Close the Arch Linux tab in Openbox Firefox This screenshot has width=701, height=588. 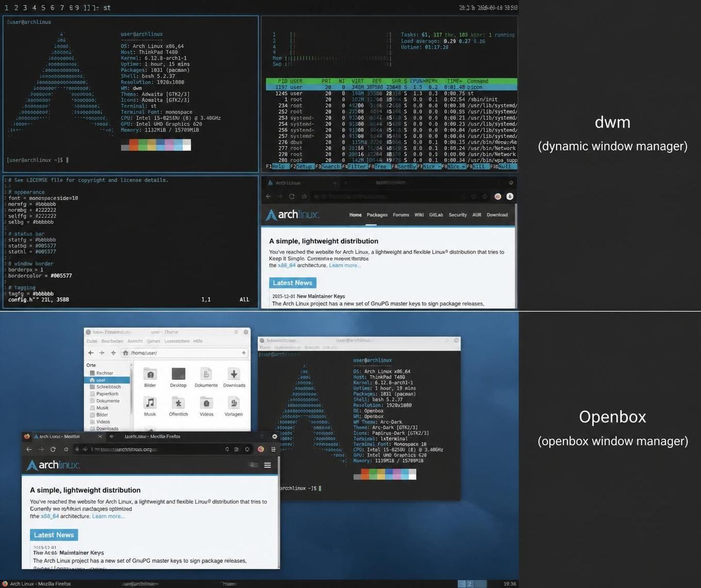click(x=100, y=437)
